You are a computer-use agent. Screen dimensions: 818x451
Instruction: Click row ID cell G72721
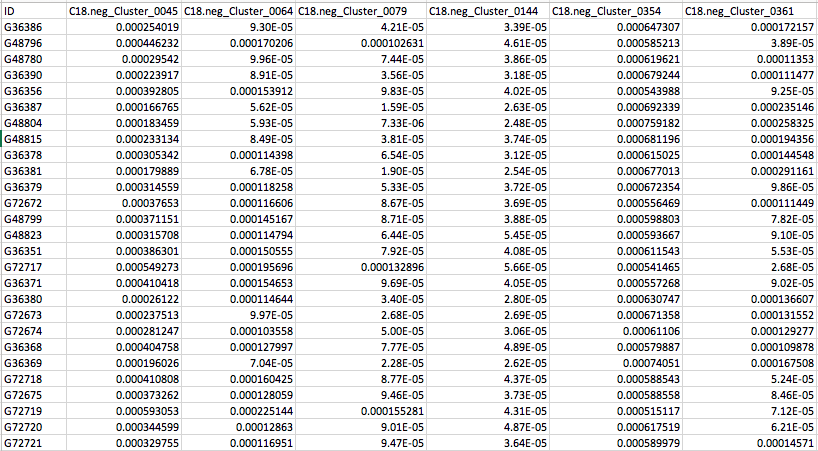click(x=34, y=443)
